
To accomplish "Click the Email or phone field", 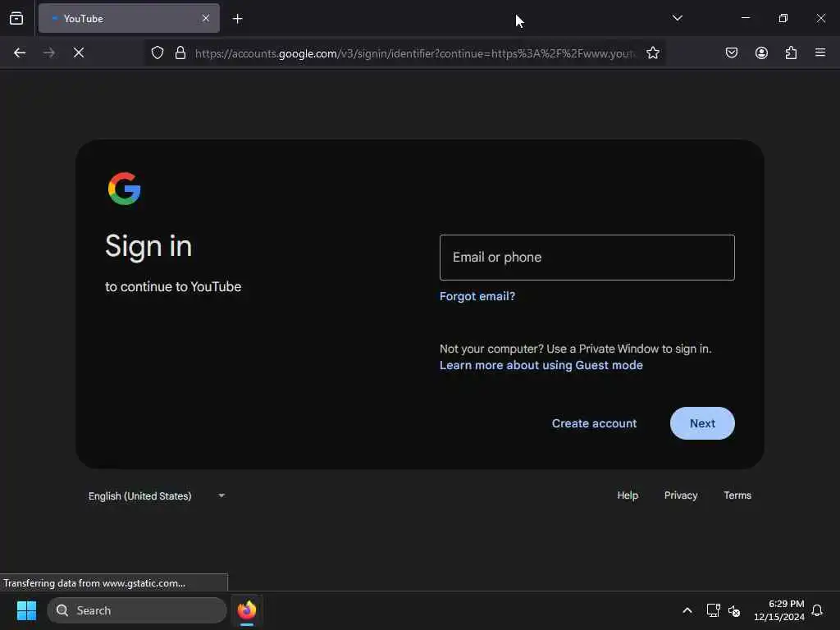I will pyautogui.click(x=587, y=257).
